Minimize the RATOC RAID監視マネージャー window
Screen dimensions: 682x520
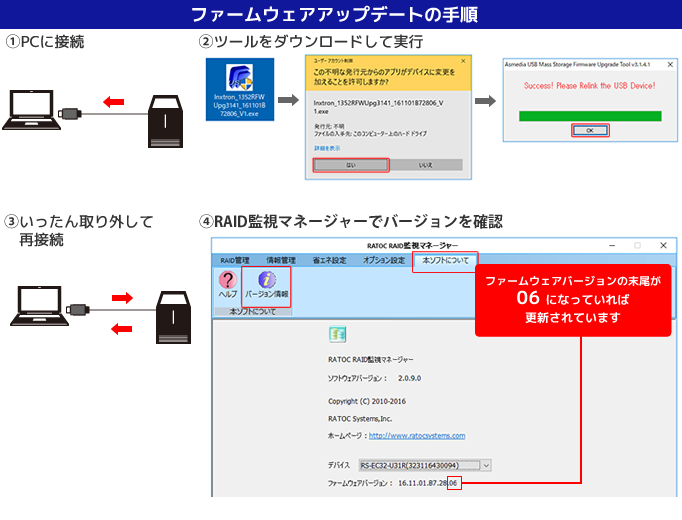point(612,245)
